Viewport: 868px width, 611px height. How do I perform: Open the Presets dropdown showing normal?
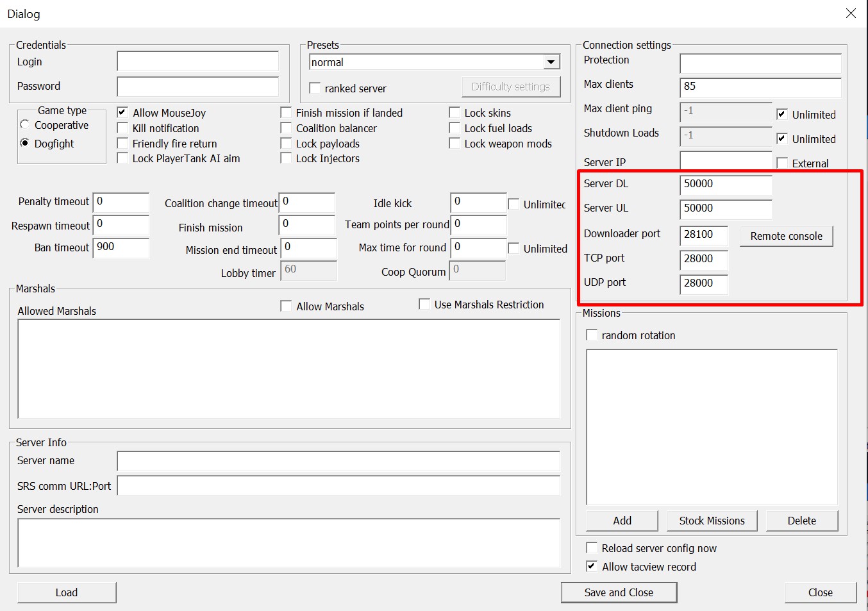click(551, 62)
